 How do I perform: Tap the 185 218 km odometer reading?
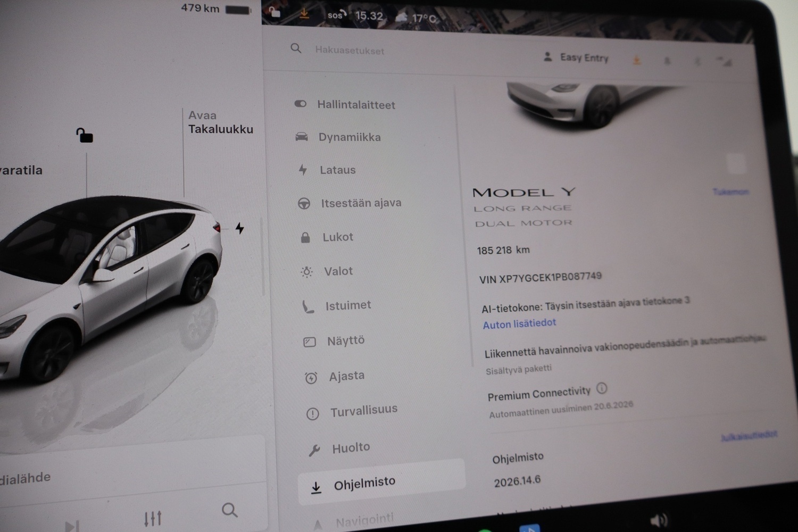(x=503, y=250)
